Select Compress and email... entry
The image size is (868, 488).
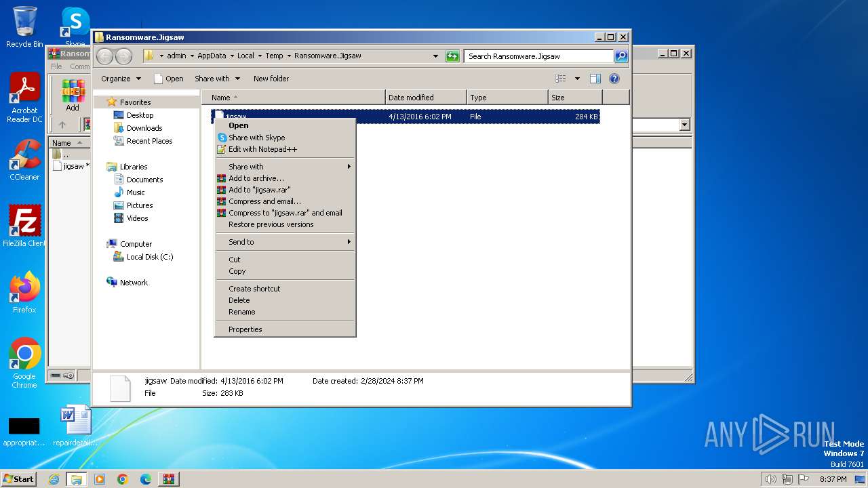pyautogui.click(x=285, y=201)
